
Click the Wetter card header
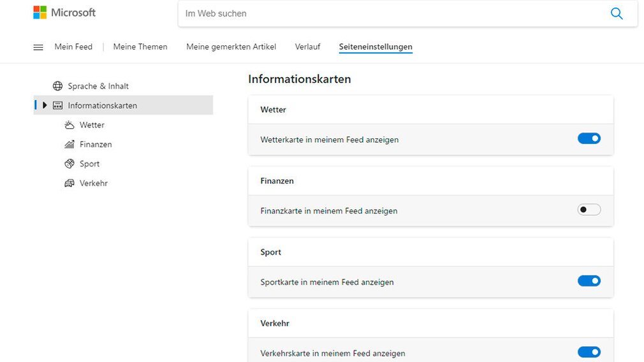coord(431,110)
